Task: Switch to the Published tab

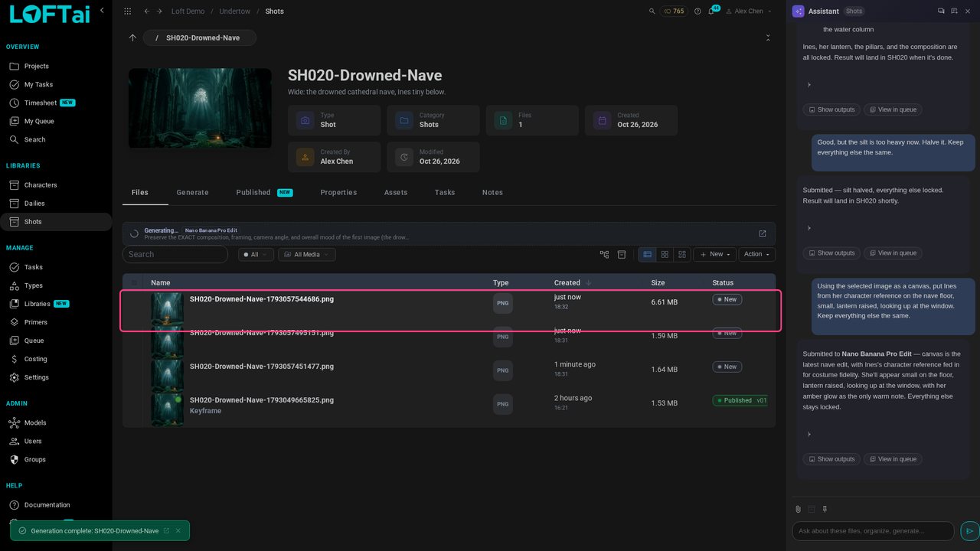Action: (x=264, y=193)
